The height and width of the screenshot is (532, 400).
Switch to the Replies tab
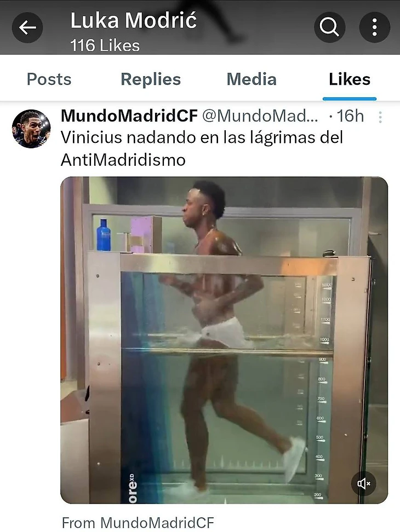pos(151,79)
